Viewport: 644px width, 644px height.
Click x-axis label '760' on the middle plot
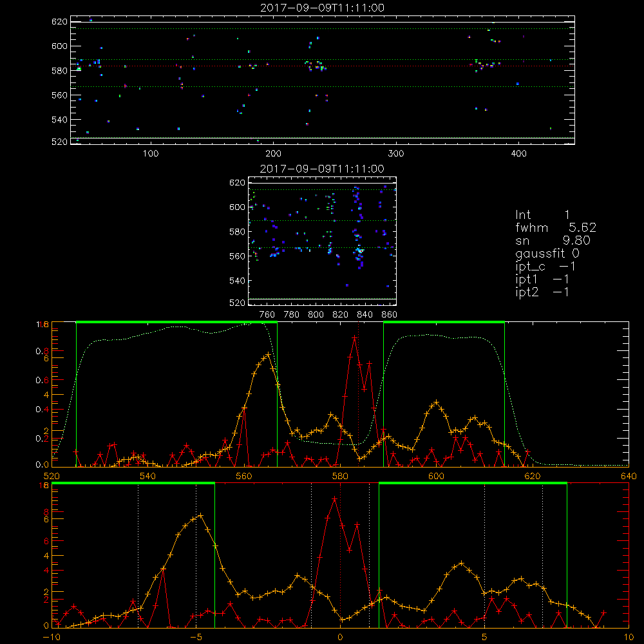click(x=267, y=315)
